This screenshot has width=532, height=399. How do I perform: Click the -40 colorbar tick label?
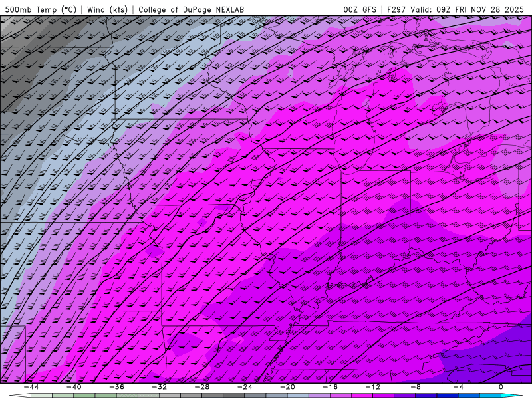[x=74, y=387]
